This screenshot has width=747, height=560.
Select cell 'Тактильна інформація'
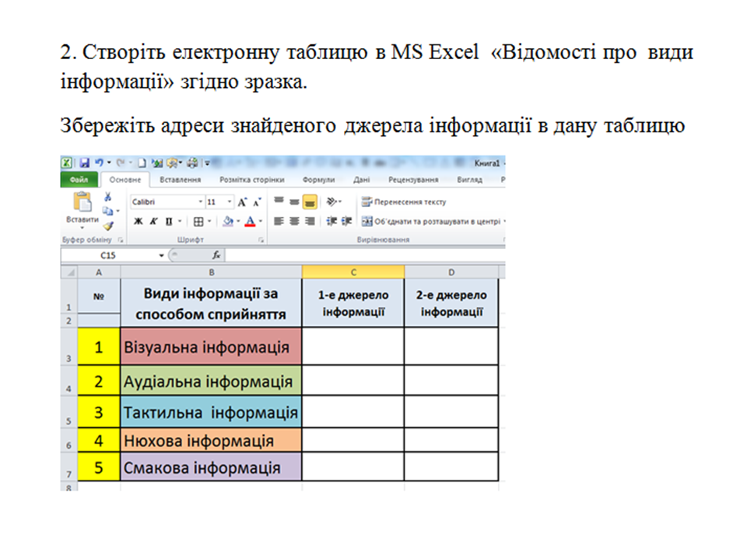point(211,412)
